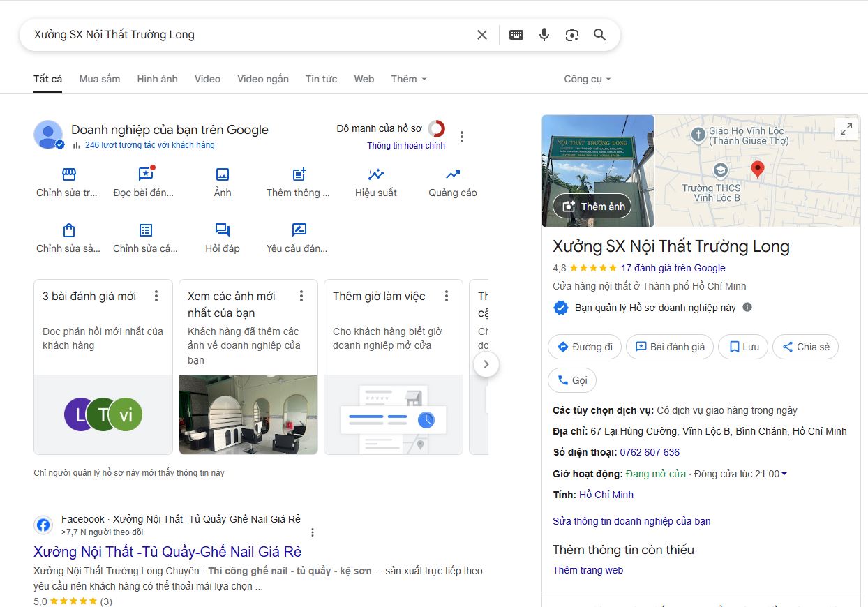Image resolution: width=868 pixels, height=607 pixels.
Task: Clear the search box text
Action: [x=481, y=35]
